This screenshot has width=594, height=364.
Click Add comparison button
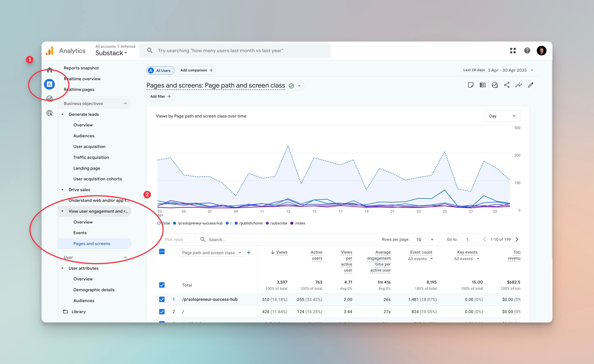[x=196, y=70]
